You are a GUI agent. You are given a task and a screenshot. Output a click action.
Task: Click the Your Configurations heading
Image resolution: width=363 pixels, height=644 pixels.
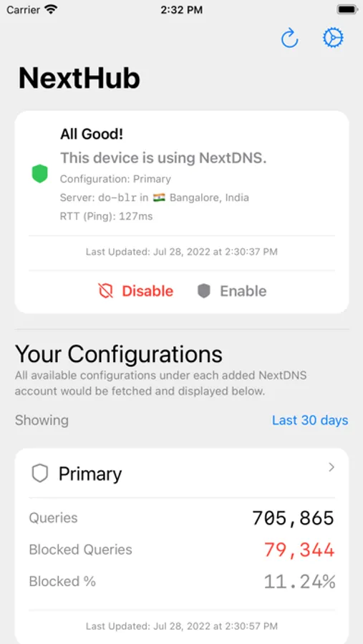[x=119, y=354]
